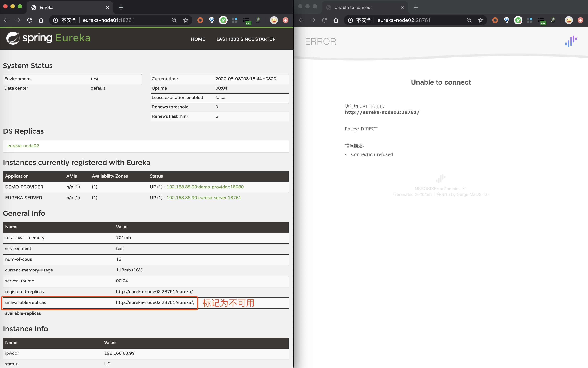Screen dimensions: 588x368
Task: Open the HOME menu item
Action: coord(198,39)
